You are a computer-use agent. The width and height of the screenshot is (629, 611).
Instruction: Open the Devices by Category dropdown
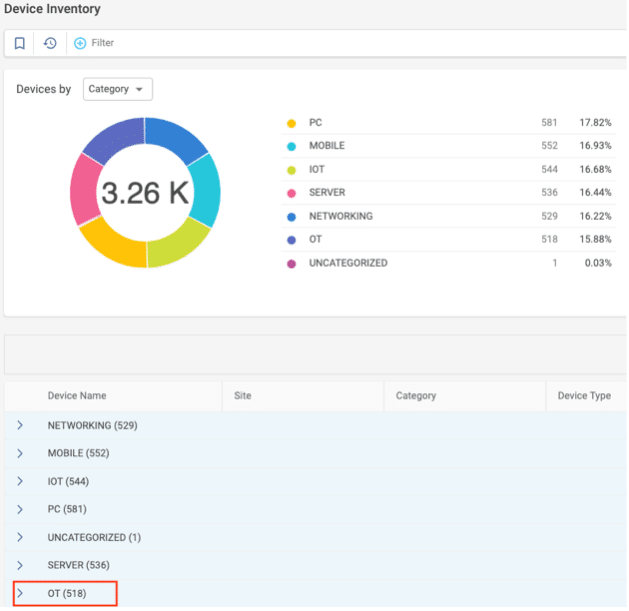pyautogui.click(x=118, y=89)
